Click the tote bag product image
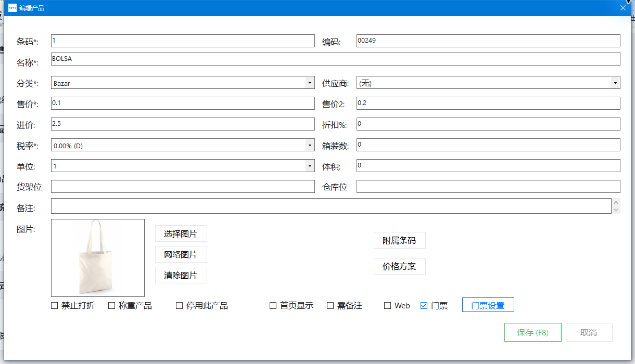 coord(98,258)
